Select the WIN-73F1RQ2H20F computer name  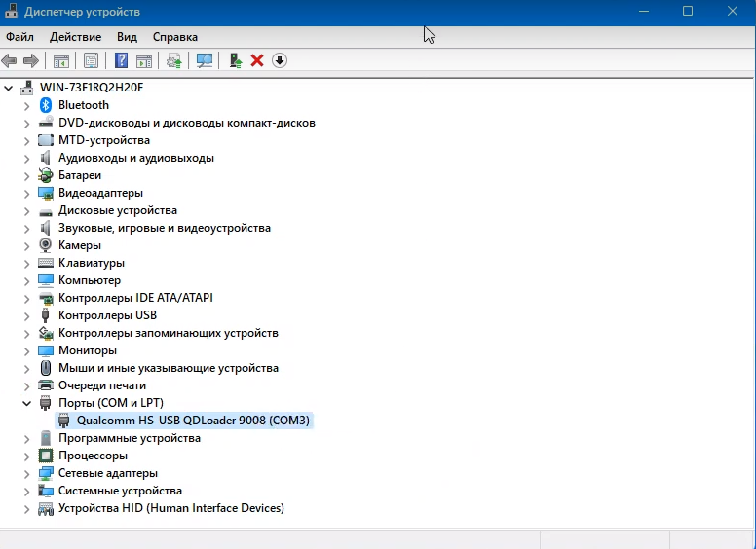coord(92,88)
